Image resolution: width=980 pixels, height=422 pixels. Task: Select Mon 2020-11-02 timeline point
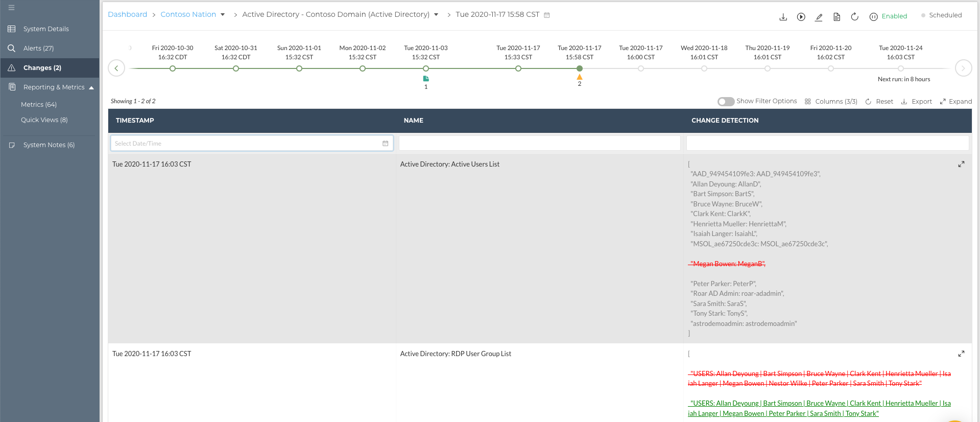click(363, 68)
